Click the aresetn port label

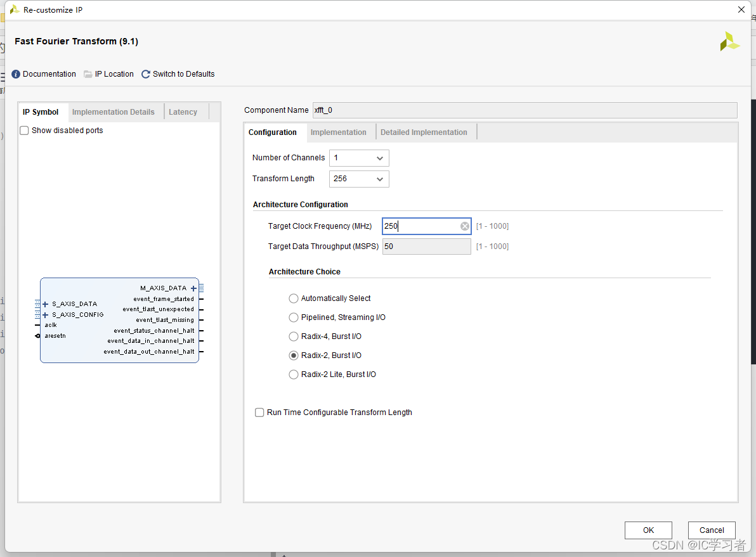click(x=55, y=336)
